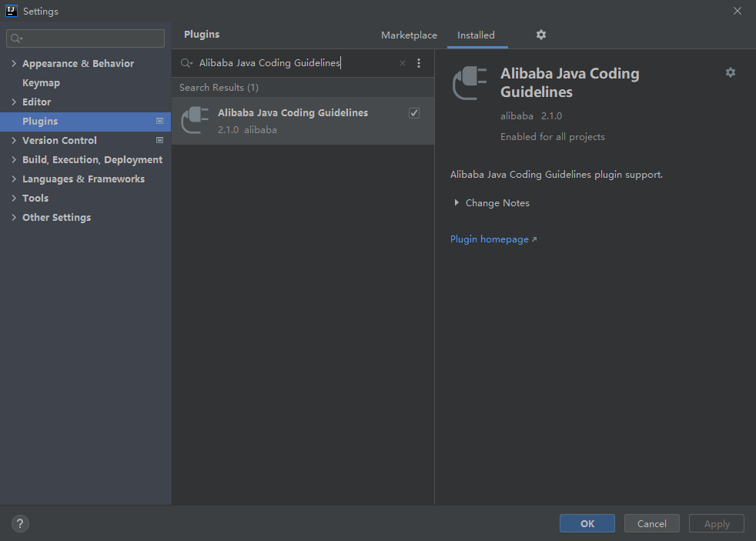Click the Build, Execution, Deployment label
The width and height of the screenshot is (756, 541).
pyautogui.click(x=92, y=160)
